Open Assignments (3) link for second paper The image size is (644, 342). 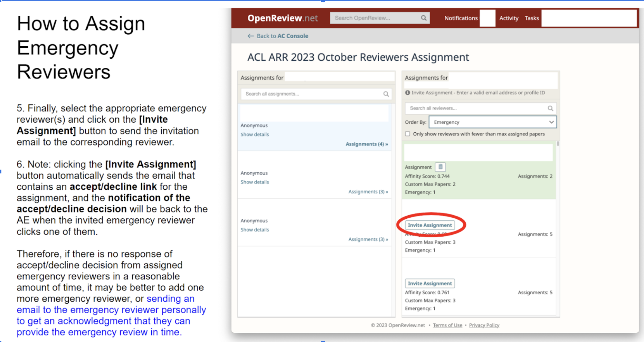coord(368,192)
